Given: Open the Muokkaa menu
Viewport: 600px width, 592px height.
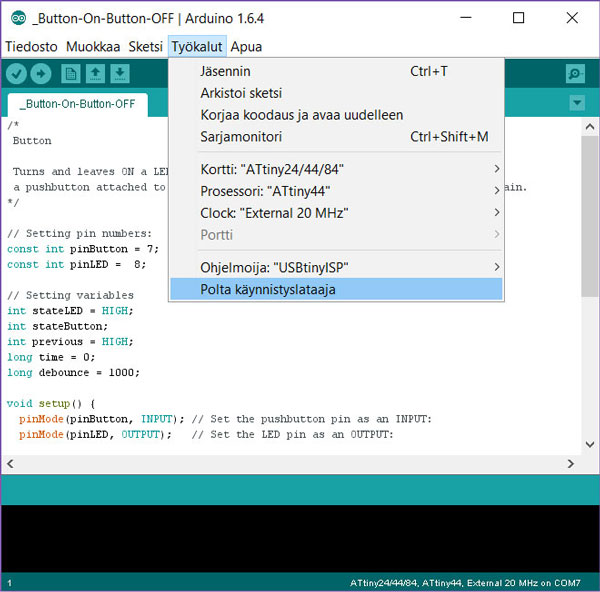Looking at the screenshot, I should (x=93, y=47).
